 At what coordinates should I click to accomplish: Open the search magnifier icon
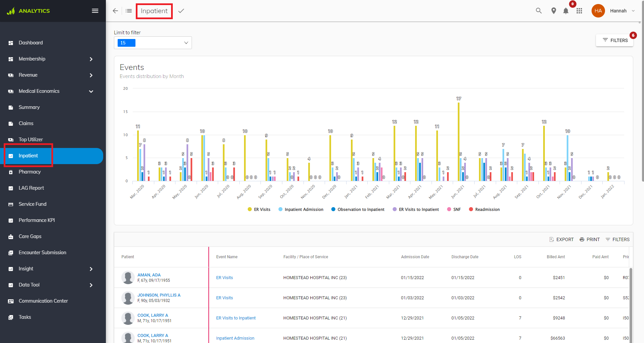(539, 11)
